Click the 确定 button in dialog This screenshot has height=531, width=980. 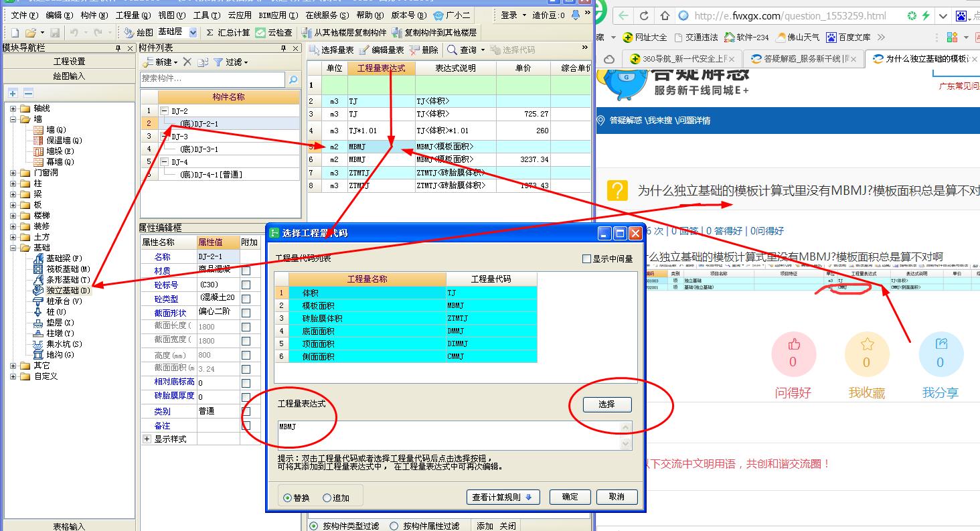point(570,497)
